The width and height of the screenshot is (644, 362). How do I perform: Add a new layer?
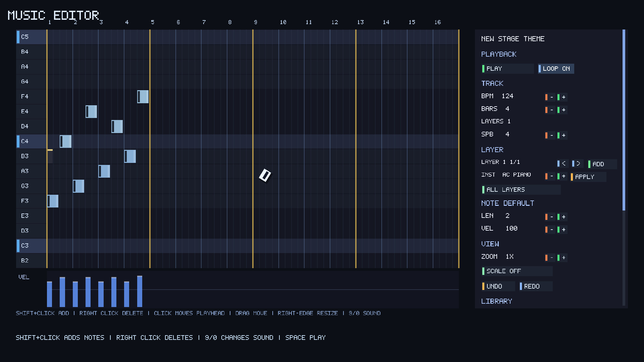(x=602, y=164)
